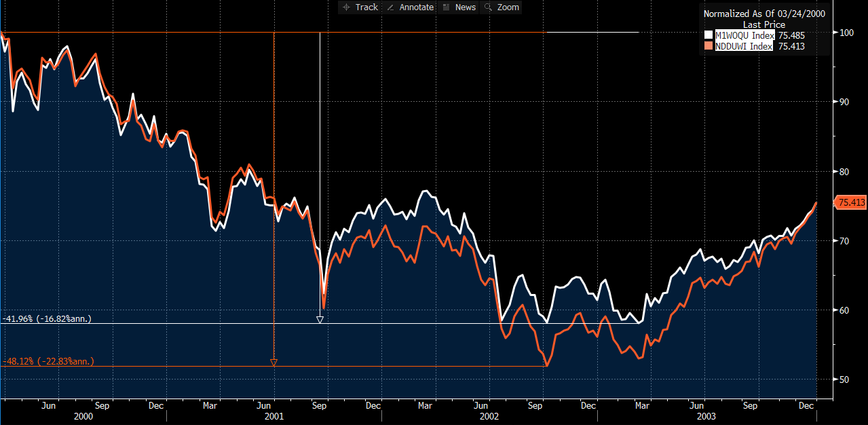
Task: Click the Normalized As Of 03/24/2000 header
Action: tap(763, 14)
